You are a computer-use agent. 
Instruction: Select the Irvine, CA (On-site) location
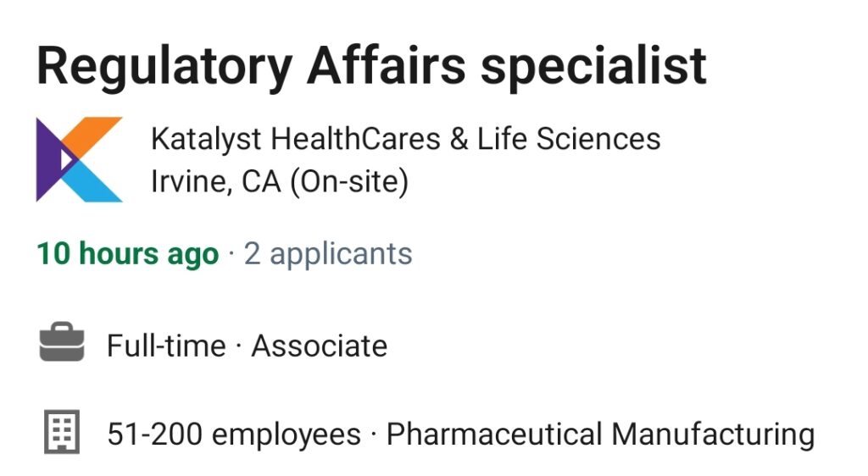tap(280, 182)
